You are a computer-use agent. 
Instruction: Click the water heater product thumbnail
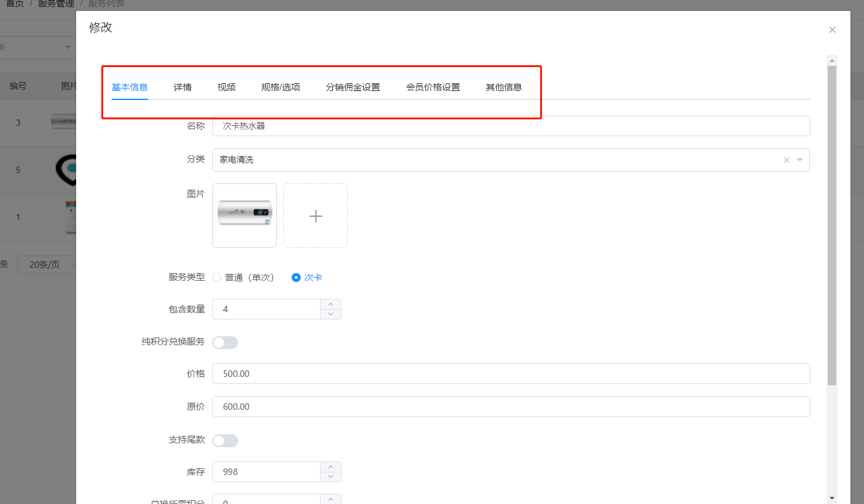coord(245,216)
